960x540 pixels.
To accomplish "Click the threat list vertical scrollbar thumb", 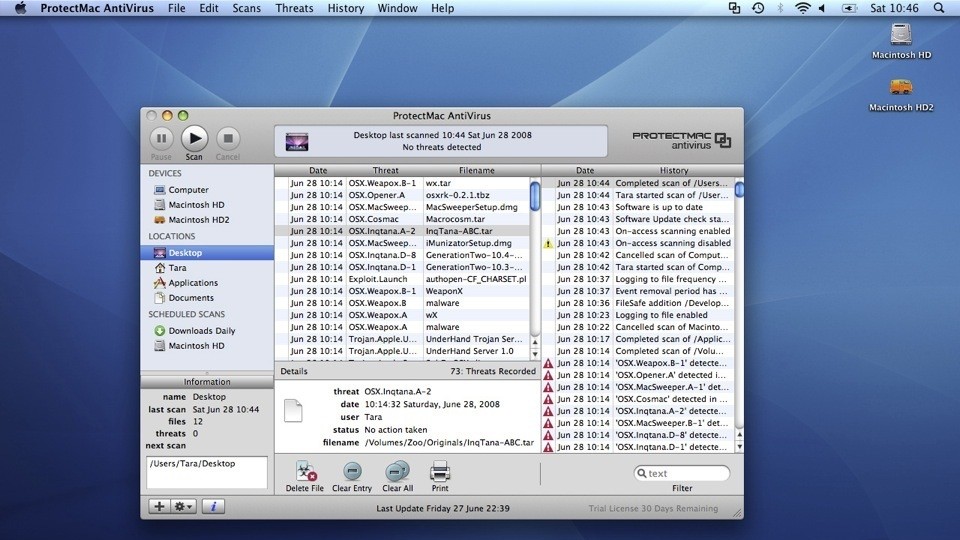I will click(x=535, y=196).
